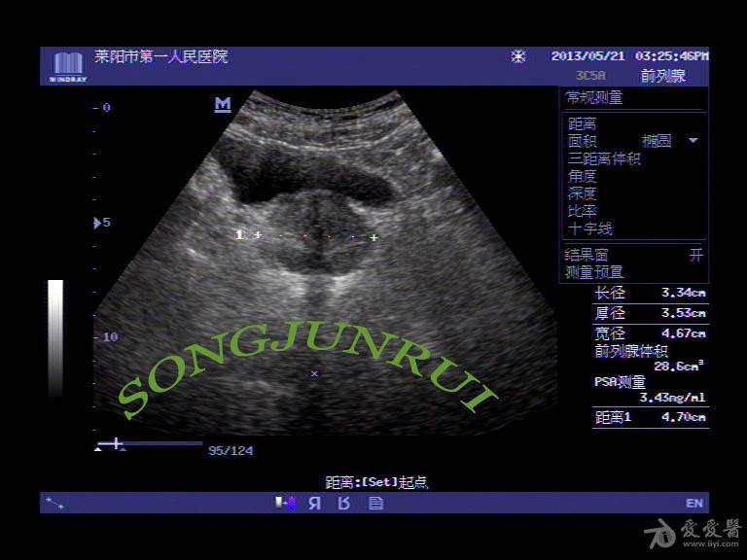
Task: Click the horizontal flip Я icon
Action: click(314, 503)
